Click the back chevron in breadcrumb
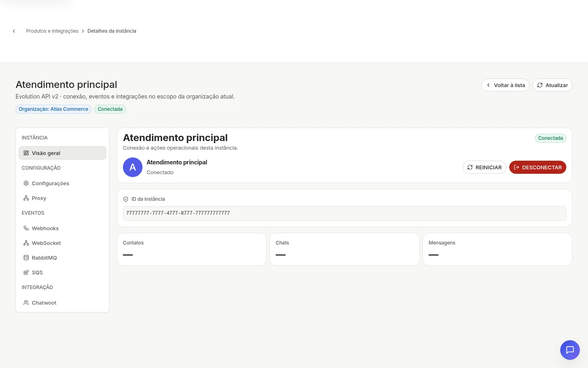The width and height of the screenshot is (588, 368). (x=14, y=31)
